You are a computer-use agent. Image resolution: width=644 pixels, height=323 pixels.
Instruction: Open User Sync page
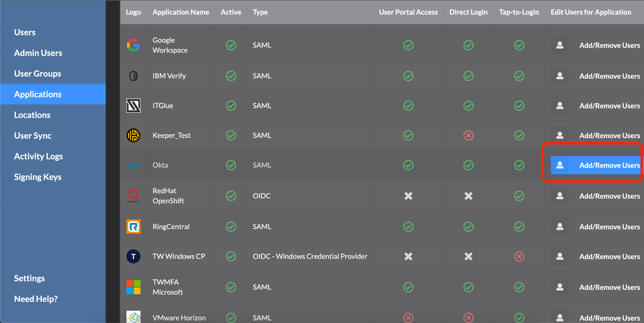[x=33, y=136]
